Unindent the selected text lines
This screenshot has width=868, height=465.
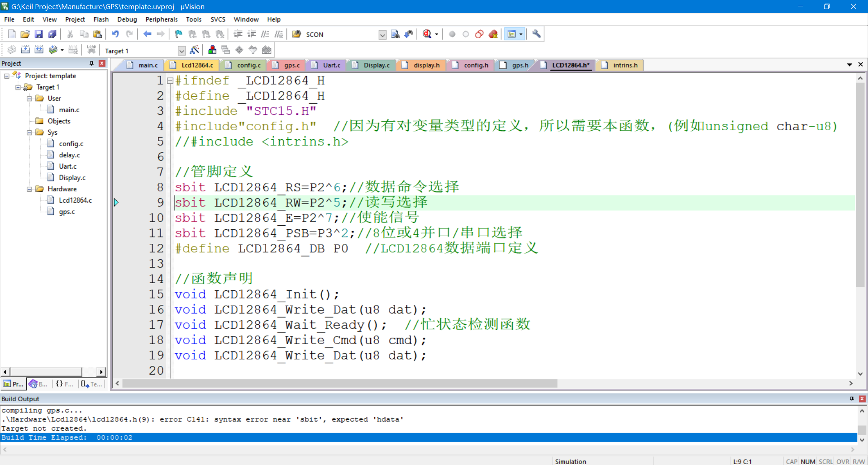(252, 34)
